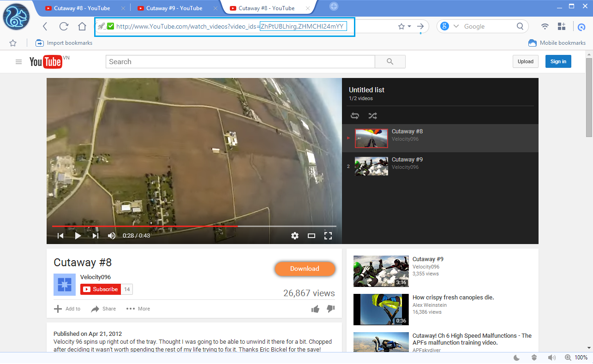Viewport: 593px width, 364px height.
Task: Open the Velocity096 channel avatar
Action: point(65,284)
